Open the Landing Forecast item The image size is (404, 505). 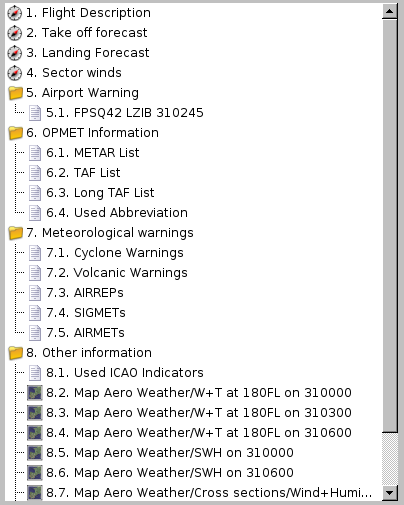pos(88,53)
